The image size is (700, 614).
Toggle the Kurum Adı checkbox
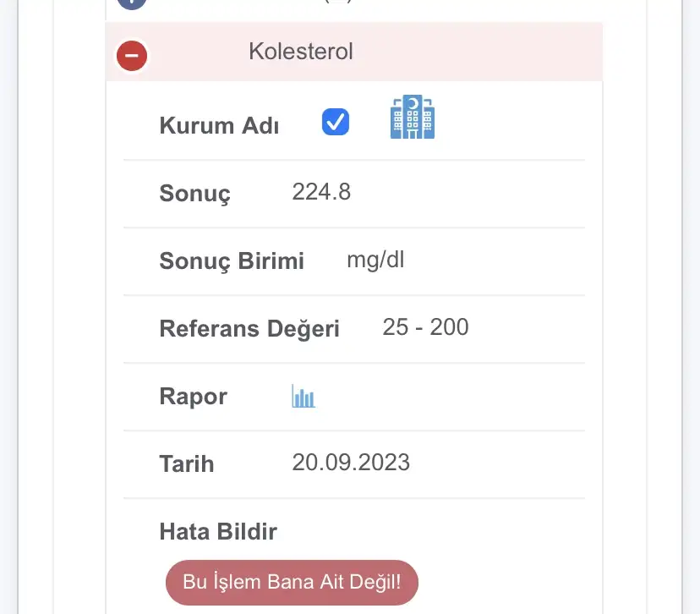tap(336, 123)
